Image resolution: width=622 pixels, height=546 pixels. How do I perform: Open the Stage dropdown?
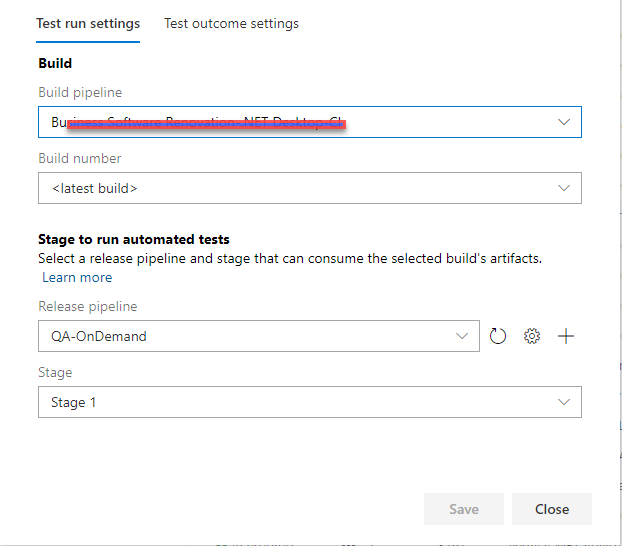tap(310, 402)
